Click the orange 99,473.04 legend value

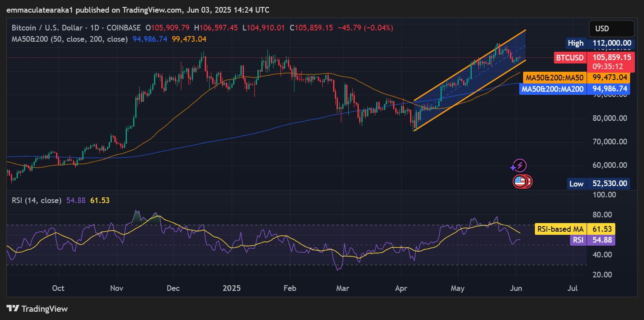(189, 39)
